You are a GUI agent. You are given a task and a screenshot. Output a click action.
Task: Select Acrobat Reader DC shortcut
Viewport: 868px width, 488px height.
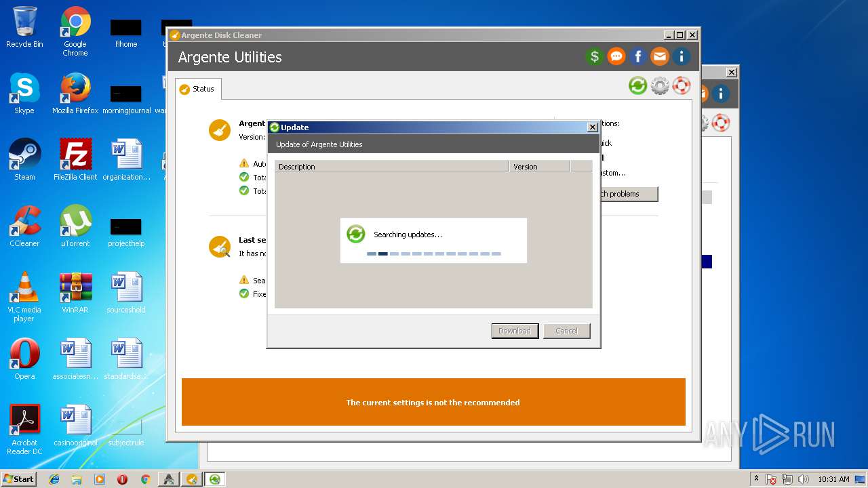pyautogui.click(x=24, y=429)
